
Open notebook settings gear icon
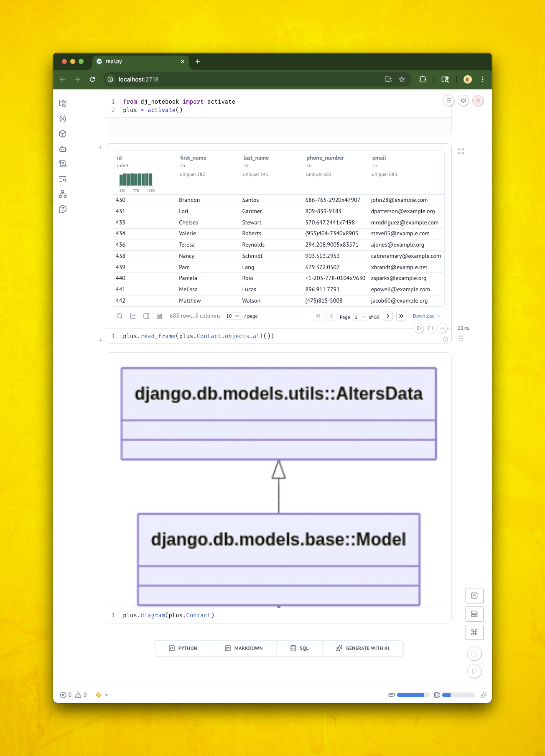click(464, 100)
